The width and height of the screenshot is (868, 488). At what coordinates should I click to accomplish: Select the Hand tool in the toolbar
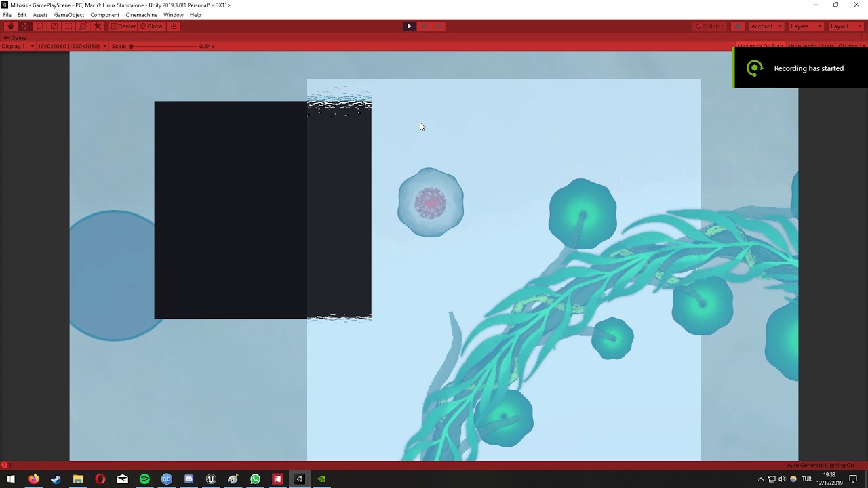(x=9, y=26)
